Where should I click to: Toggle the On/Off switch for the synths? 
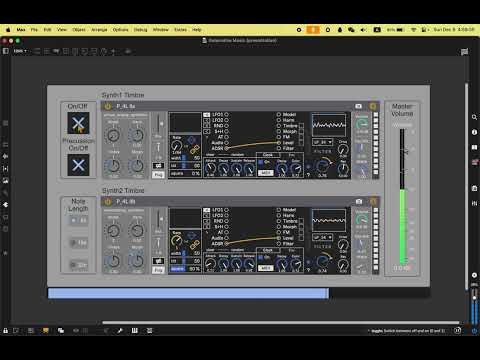[78, 123]
